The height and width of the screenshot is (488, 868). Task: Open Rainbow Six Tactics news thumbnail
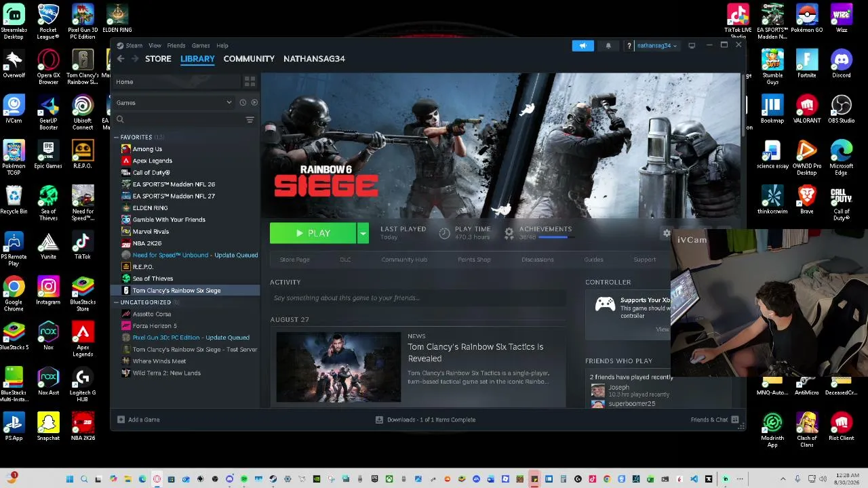[x=338, y=367]
